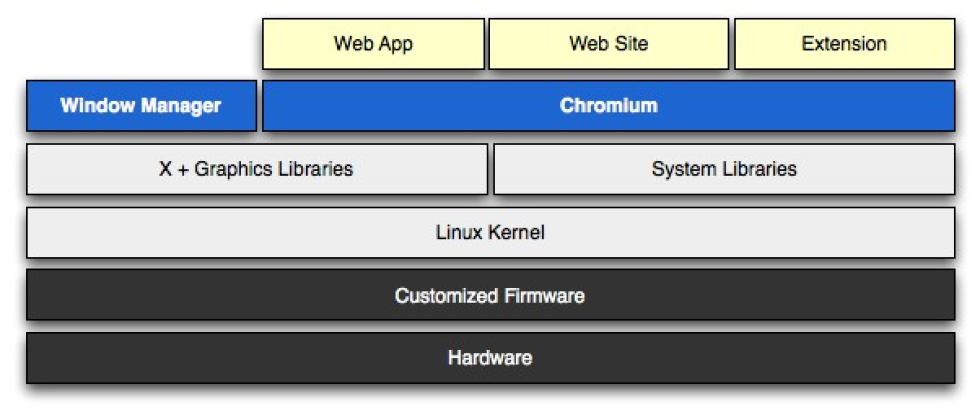The width and height of the screenshot is (980, 415).
Task: Choose the dark bar directly above Hardware
Action: pyautogui.click(x=490, y=295)
